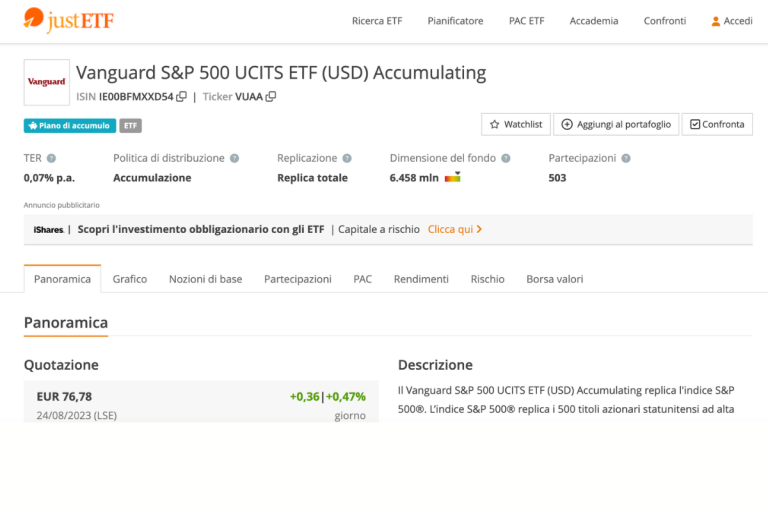Click Aggiungi al portafoglio button

(616, 125)
